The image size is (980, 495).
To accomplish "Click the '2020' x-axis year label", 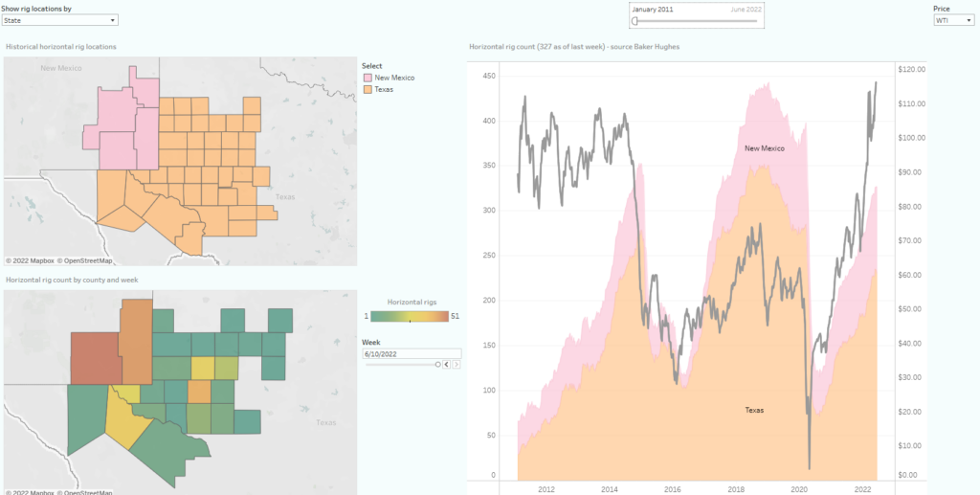I will point(799,489).
